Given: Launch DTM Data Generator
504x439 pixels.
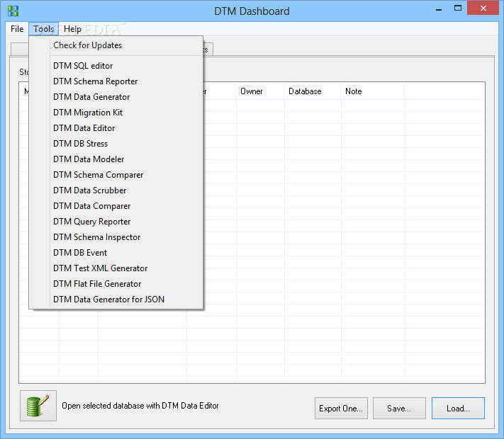Looking at the screenshot, I should pyautogui.click(x=116, y=97).
